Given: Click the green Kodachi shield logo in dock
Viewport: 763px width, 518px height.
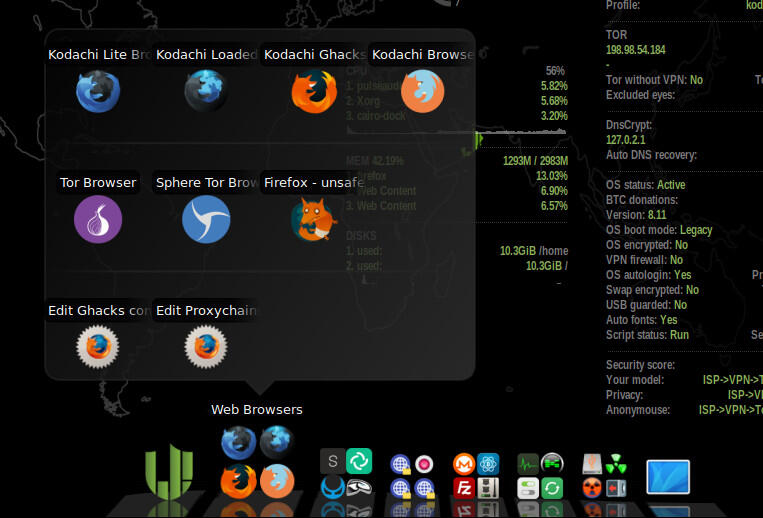Looking at the screenshot, I should (169, 471).
